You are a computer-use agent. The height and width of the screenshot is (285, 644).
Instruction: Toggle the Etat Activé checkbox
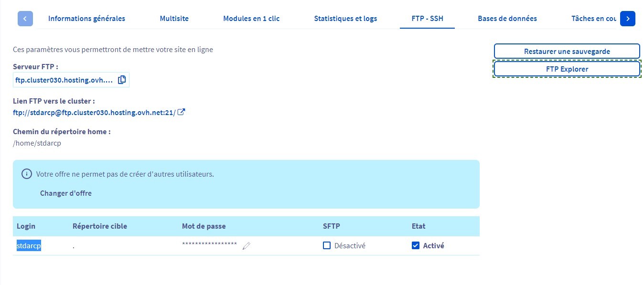pos(416,246)
